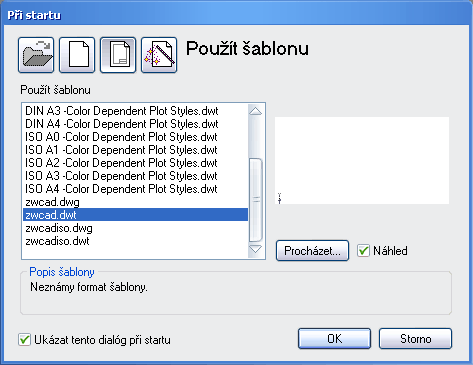Screen dimensions: 473x365
Task: Click the template preview thumbnail area
Action: pos(362,160)
